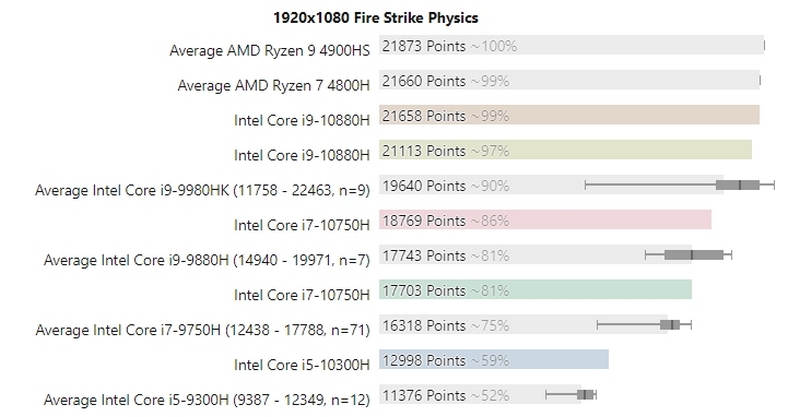Click Intel Core i9-10880H label beside 21113 Points

pyautogui.click(x=302, y=155)
